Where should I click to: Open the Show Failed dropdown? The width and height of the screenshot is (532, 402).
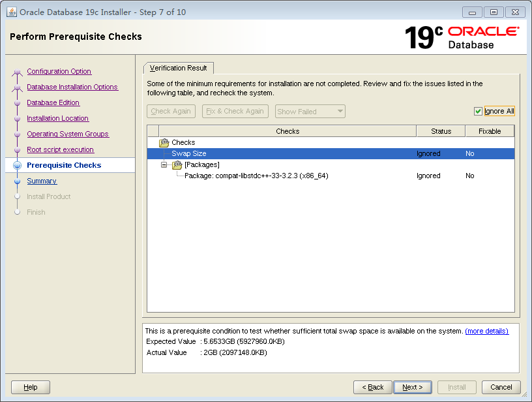click(310, 112)
